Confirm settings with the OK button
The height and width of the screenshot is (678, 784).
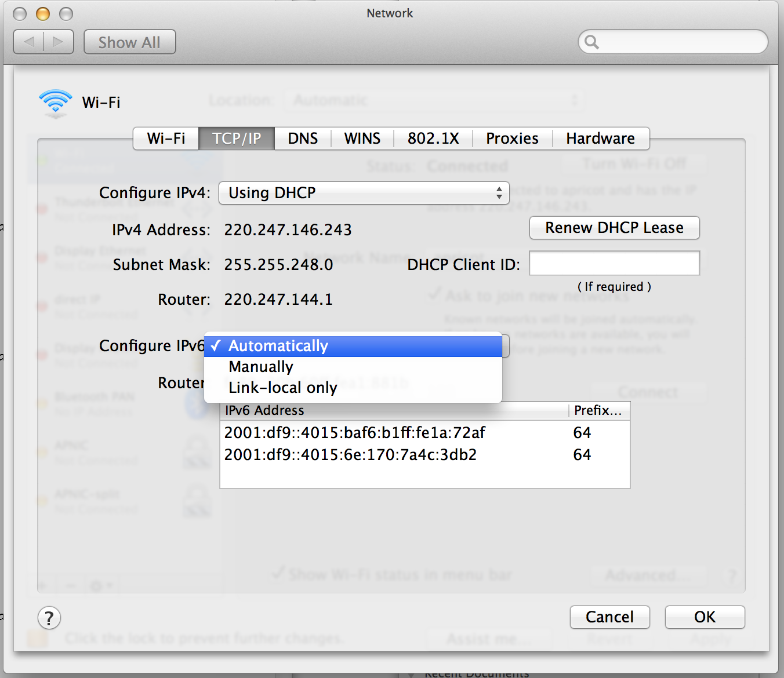point(705,617)
